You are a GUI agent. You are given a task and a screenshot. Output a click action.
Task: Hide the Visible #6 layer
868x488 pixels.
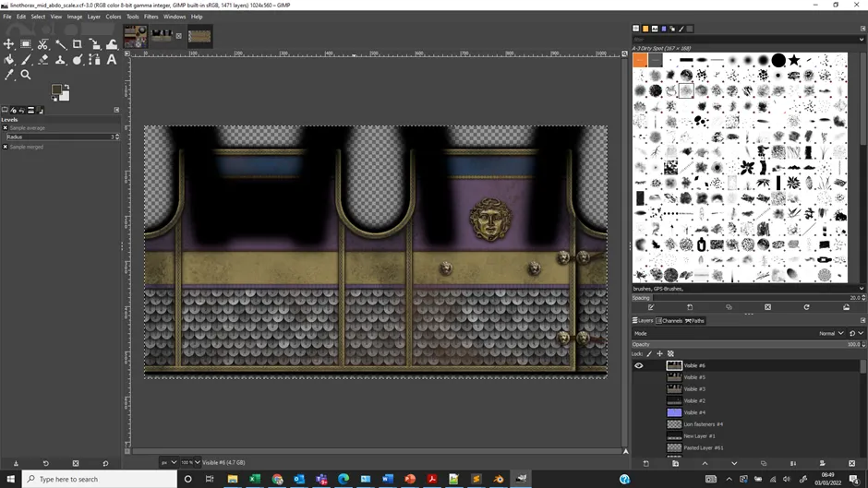[x=639, y=365]
